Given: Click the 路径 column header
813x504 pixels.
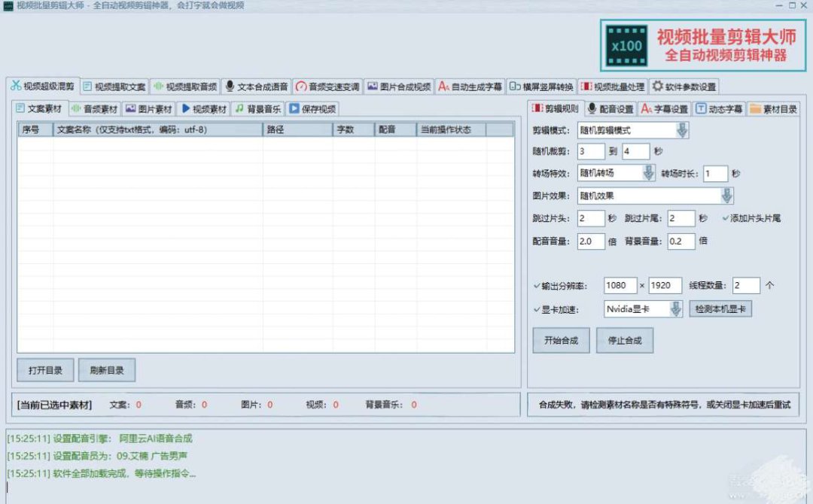Looking at the screenshot, I should [x=297, y=129].
